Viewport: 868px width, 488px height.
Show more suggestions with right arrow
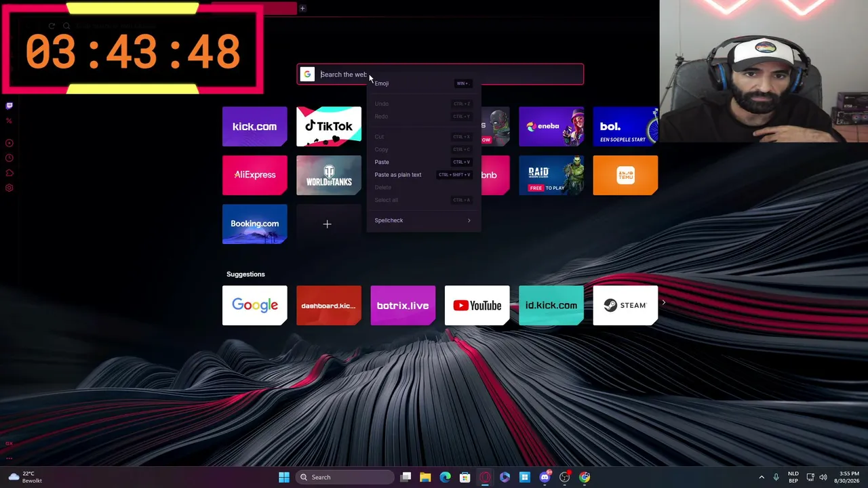664,303
